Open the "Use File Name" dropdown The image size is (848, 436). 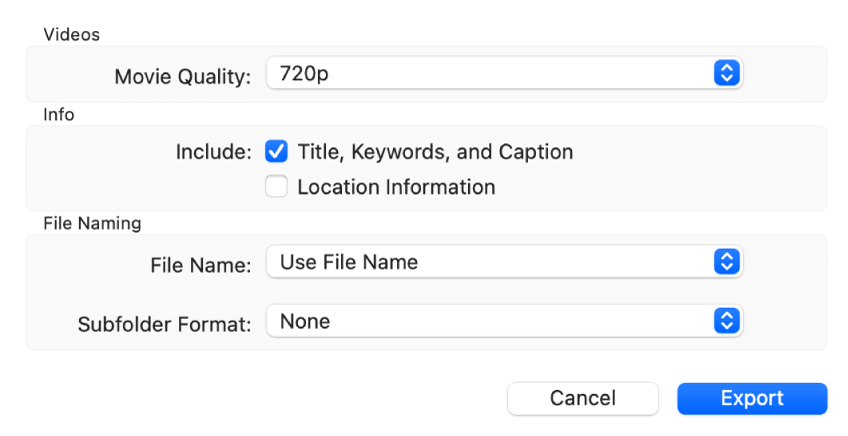click(490, 262)
